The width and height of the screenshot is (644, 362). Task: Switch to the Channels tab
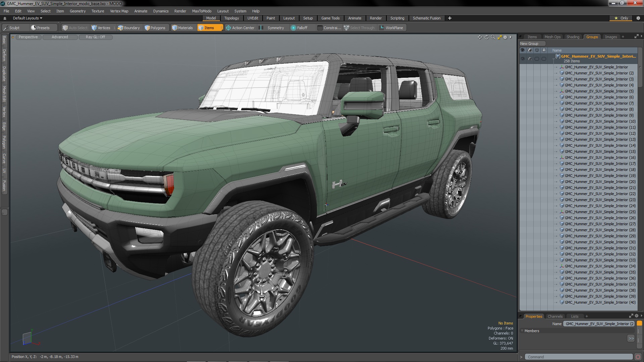(x=555, y=316)
